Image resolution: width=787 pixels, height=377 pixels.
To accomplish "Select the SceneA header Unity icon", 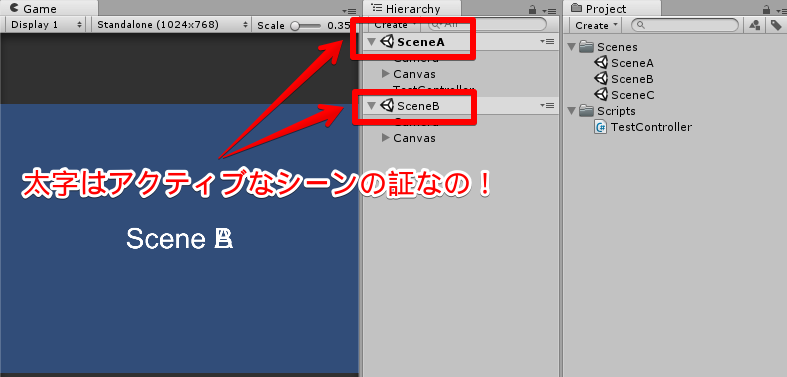I will click(x=387, y=42).
